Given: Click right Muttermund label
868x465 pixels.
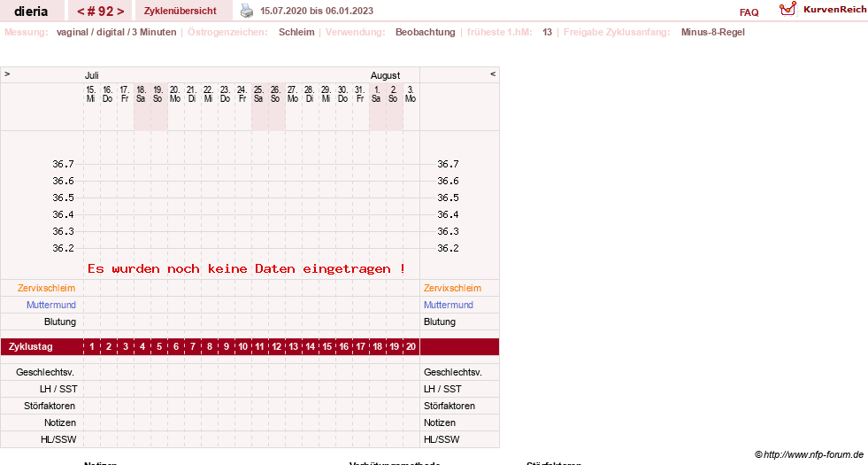Looking at the screenshot, I should coord(449,305).
